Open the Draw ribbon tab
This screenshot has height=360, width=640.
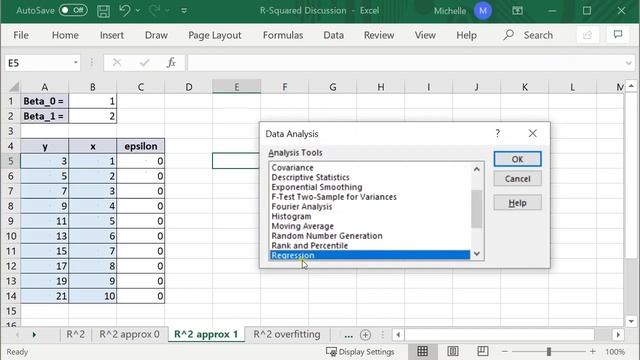(156, 35)
